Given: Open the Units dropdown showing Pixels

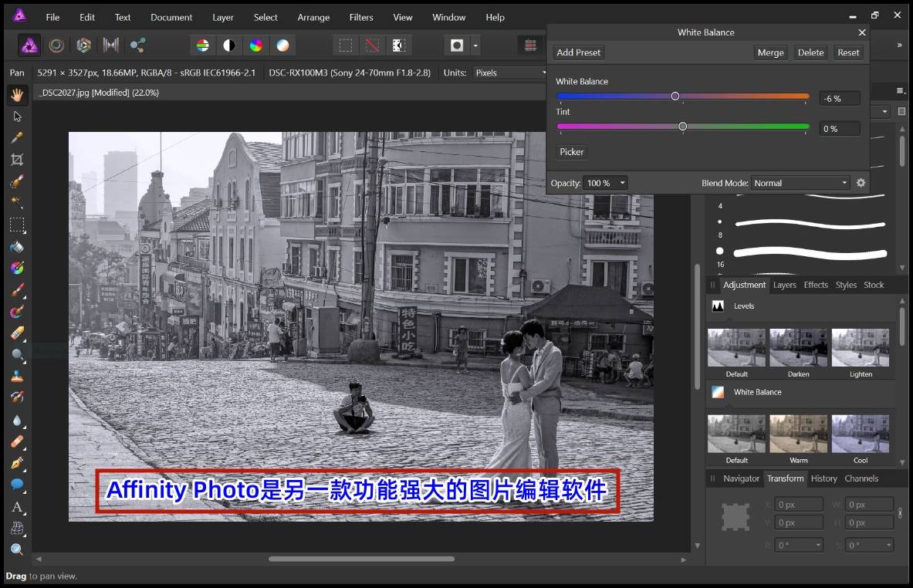Looking at the screenshot, I should point(509,73).
